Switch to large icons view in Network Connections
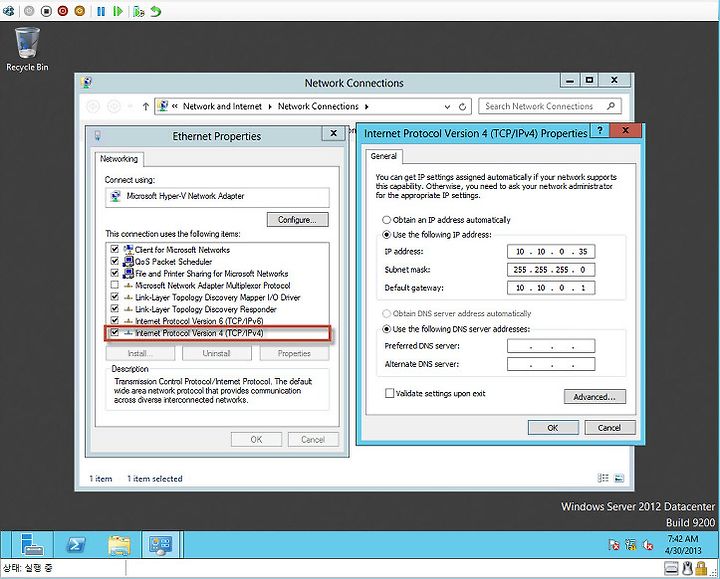Viewport: 720px width, 579px height. (x=619, y=478)
